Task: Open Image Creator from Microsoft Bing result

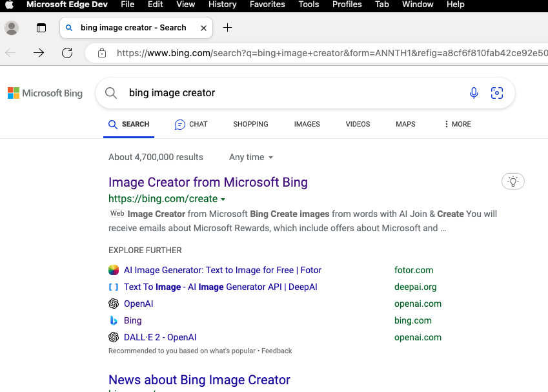Action: (x=208, y=182)
